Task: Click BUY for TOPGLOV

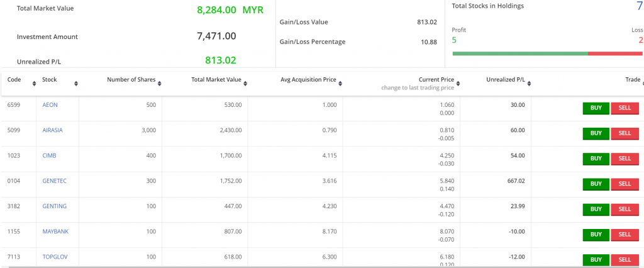Action: 596,260
